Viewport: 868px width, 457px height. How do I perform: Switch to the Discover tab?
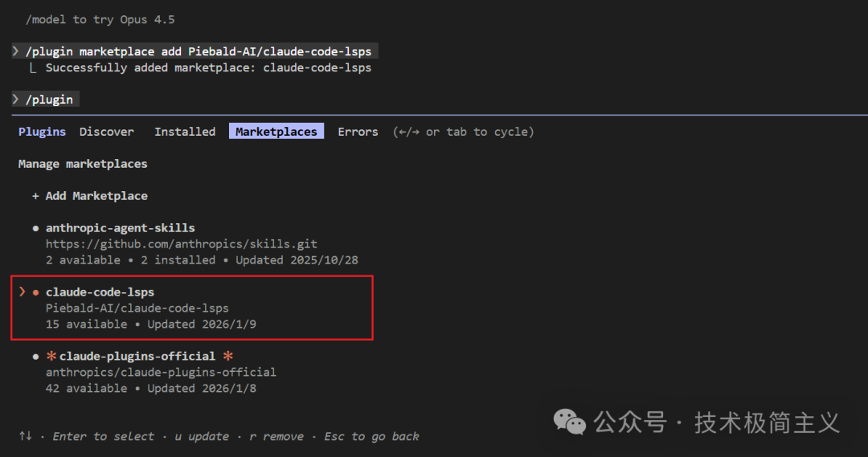pyautogui.click(x=106, y=132)
